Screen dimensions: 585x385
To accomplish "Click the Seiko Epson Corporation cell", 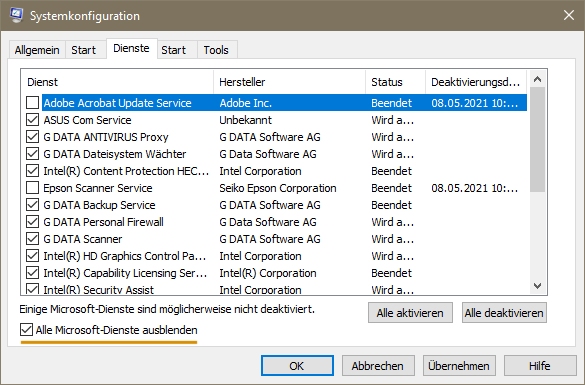I will [278, 188].
